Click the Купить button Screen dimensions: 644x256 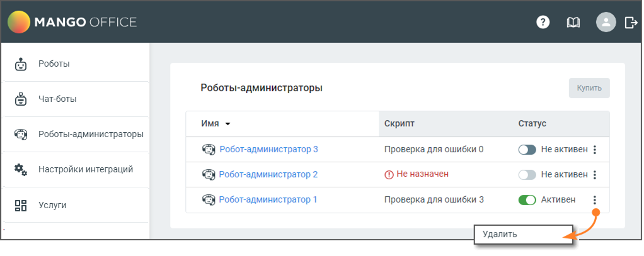click(589, 88)
